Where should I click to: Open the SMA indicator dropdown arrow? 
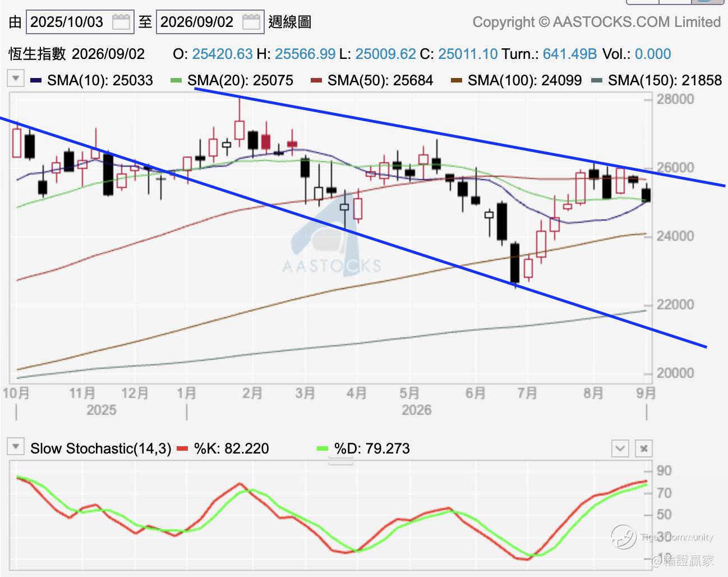pos(16,78)
